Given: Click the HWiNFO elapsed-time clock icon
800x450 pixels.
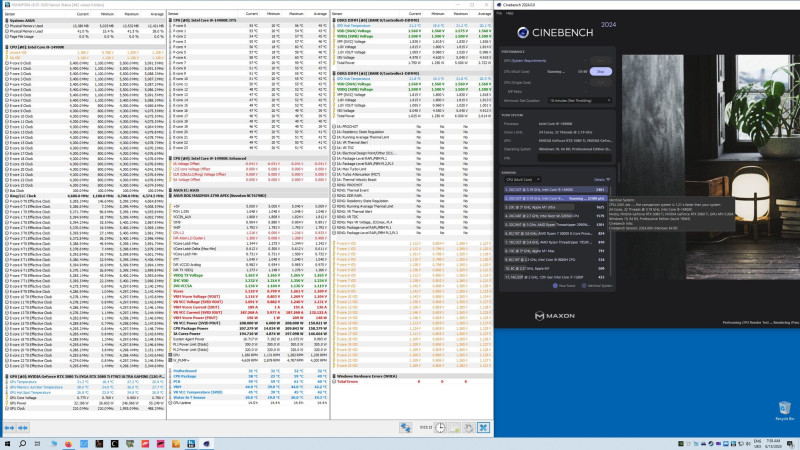Looking at the screenshot, I should coord(440,428).
